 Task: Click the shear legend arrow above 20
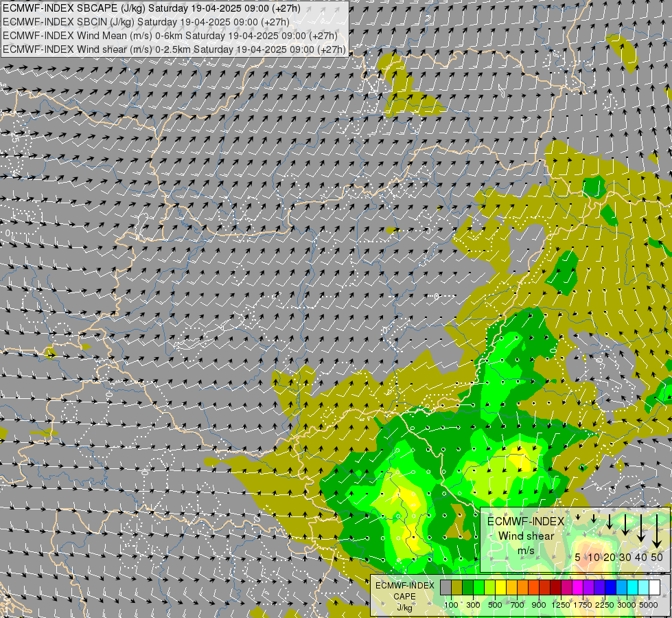pos(610,521)
